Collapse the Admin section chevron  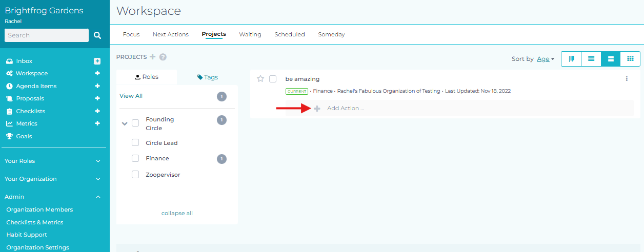click(98, 197)
